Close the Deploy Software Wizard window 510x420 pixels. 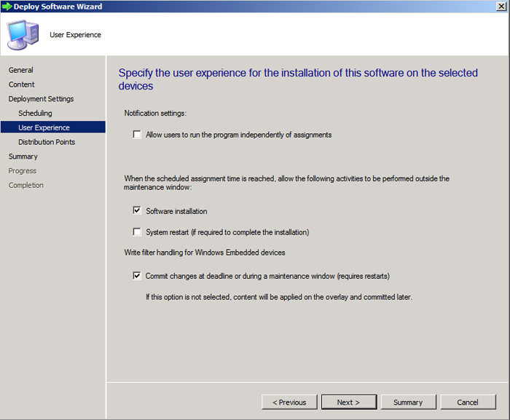tap(501, 7)
